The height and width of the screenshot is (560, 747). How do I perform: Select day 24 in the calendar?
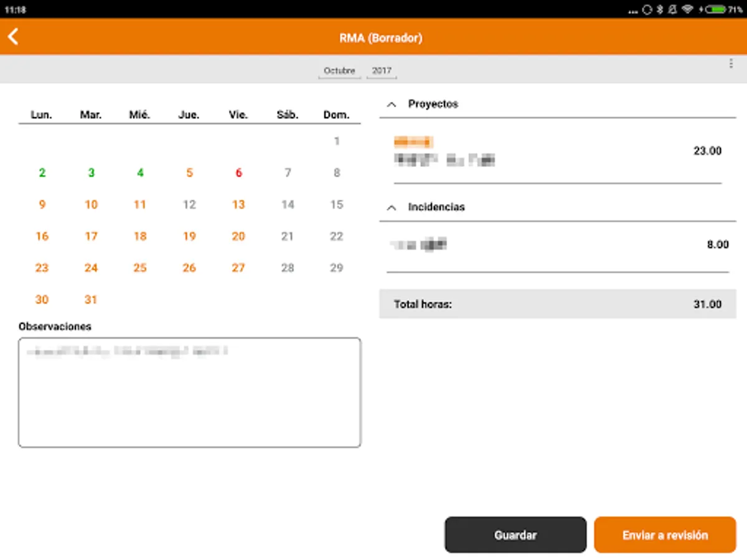pyautogui.click(x=91, y=268)
